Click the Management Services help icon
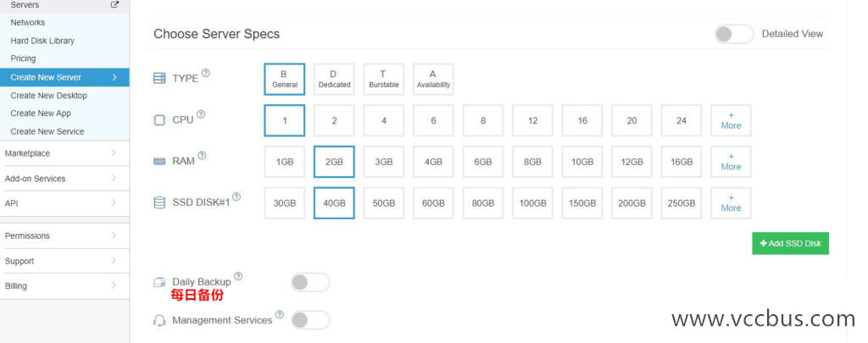 (x=280, y=315)
